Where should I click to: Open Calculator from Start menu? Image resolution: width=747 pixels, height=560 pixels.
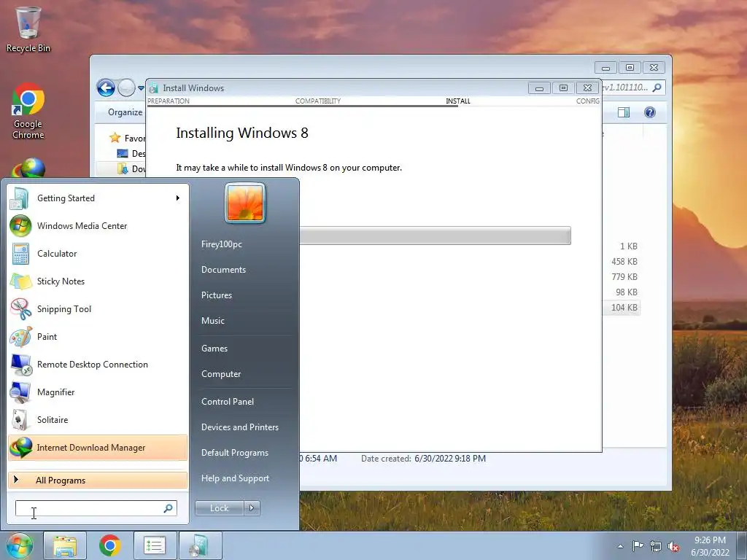(x=98, y=253)
